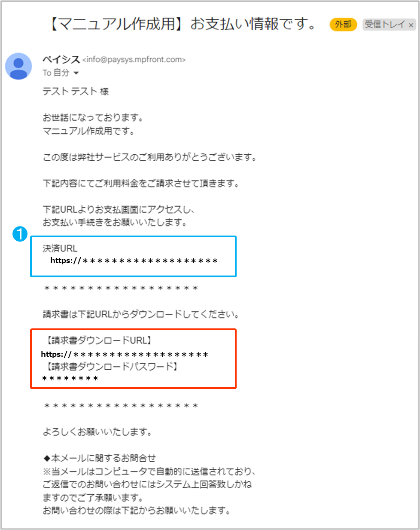Click the ◆本メールに関するお問合せ heading
The height and width of the screenshot is (530, 420).
coord(99,458)
